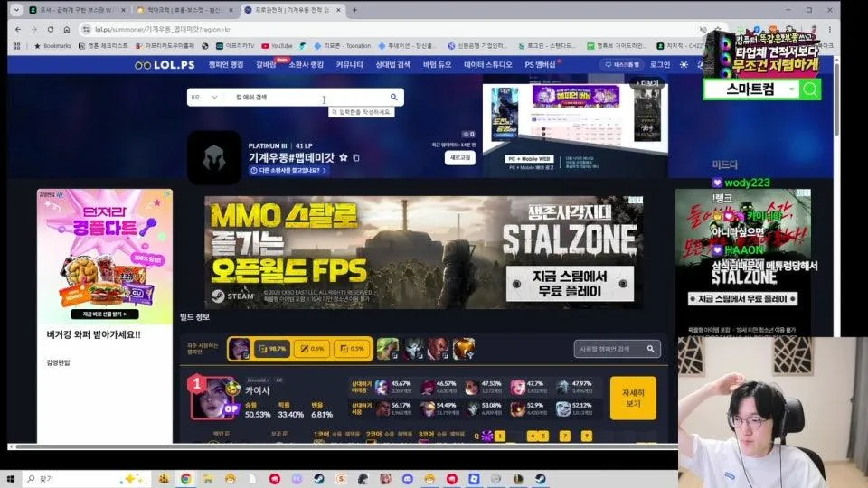Viewport: 868px width, 488px height.
Task: Click the magnifier icon in champion search
Action: (x=651, y=349)
